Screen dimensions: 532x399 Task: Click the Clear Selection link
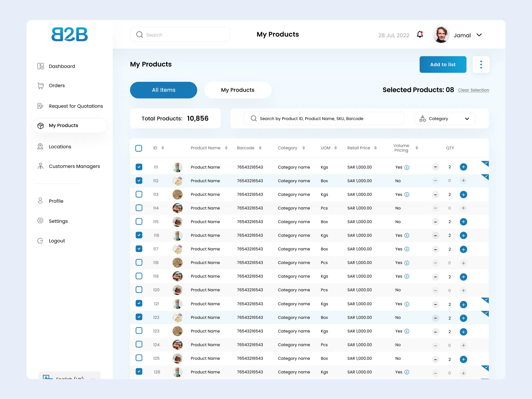[x=473, y=90]
